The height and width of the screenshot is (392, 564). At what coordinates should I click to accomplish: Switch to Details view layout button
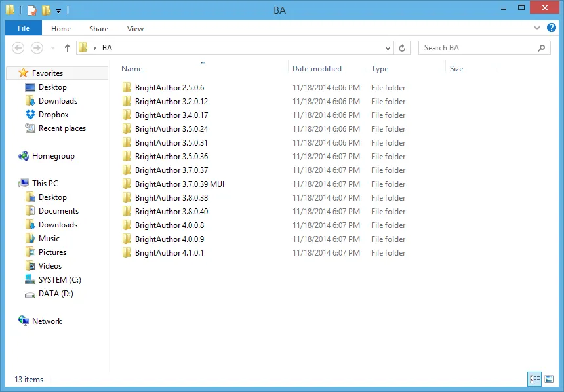tap(534, 379)
